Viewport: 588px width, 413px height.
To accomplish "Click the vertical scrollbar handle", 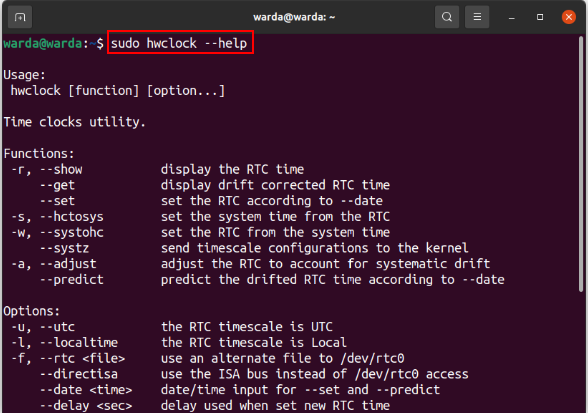I will point(581,164).
